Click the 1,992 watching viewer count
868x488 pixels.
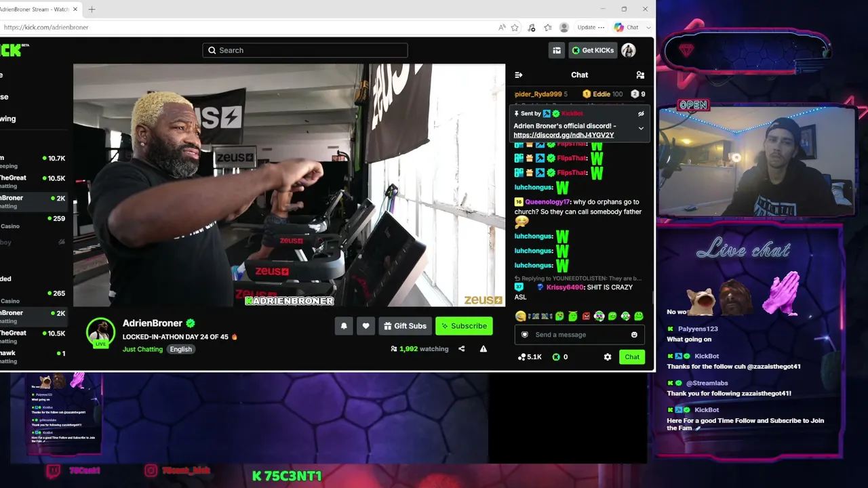coord(420,349)
